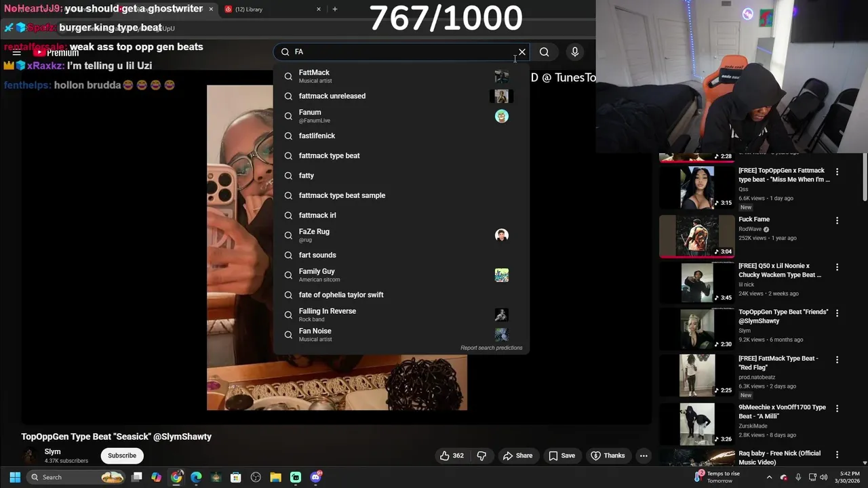Subscribe to the Slym channel
The image size is (868, 488).
pyautogui.click(x=122, y=455)
